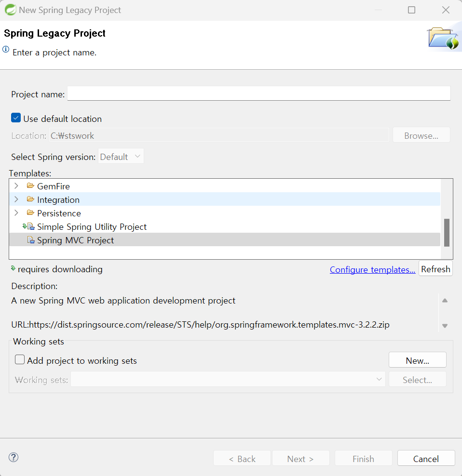Click the Refresh button

[x=435, y=269]
